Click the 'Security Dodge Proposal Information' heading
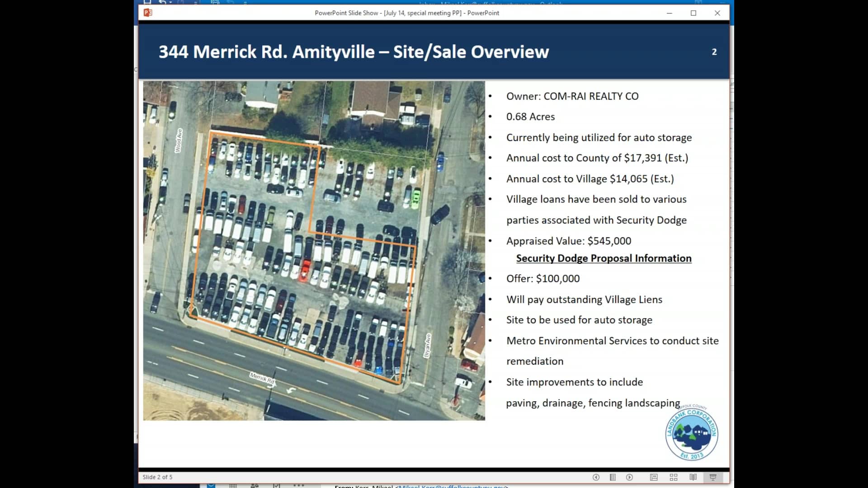Screen dimensions: 868x488 point(604,258)
